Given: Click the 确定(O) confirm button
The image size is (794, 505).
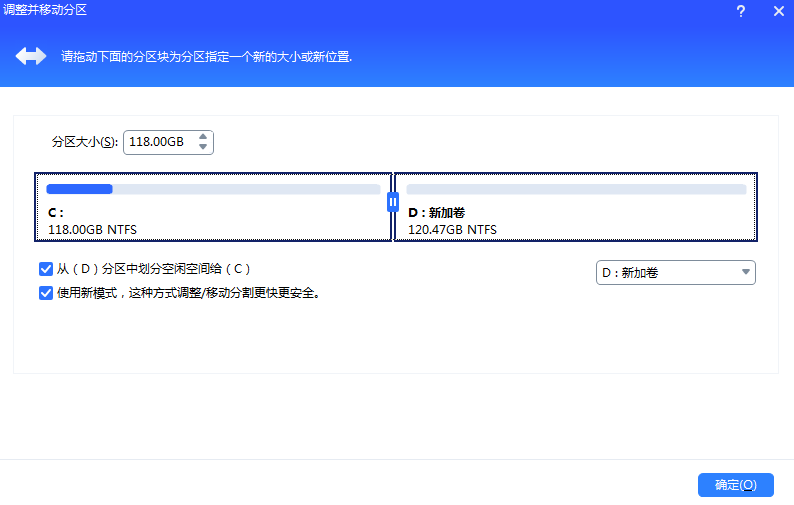Looking at the screenshot, I should pyautogui.click(x=736, y=485).
